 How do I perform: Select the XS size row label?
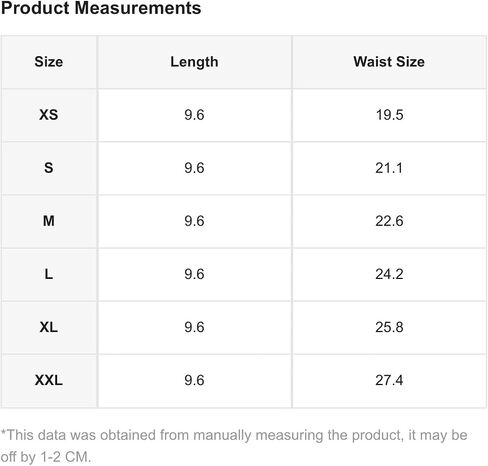click(x=49, y=115)
